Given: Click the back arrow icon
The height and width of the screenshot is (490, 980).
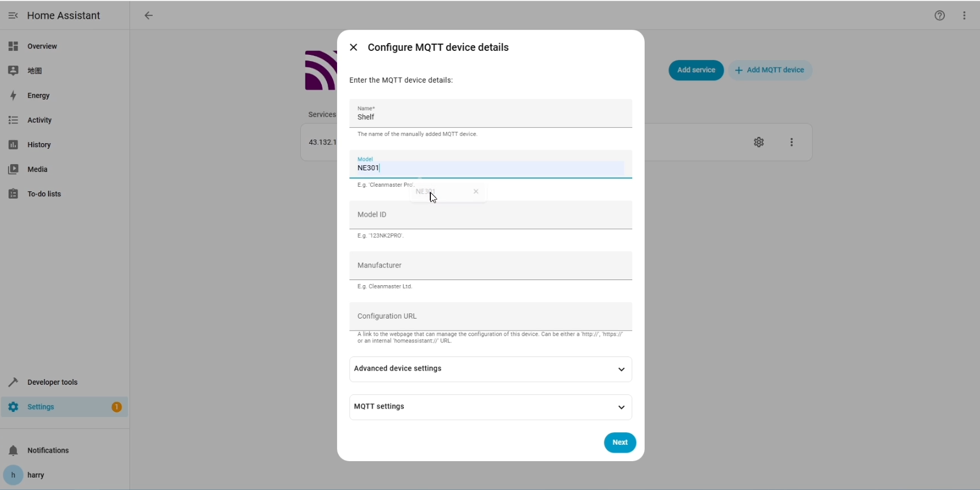Looking at the screenshot, I should [149, 16].
